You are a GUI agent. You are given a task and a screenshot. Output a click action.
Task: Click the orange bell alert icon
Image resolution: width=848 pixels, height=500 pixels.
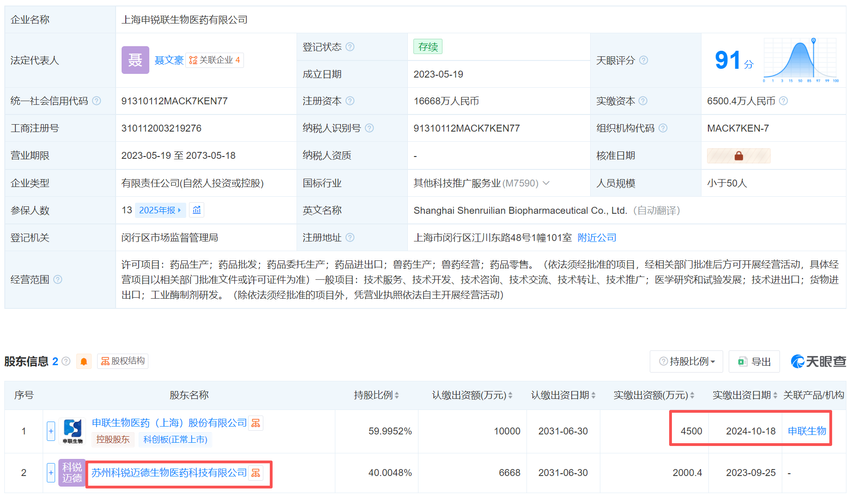[x=84, y=361]
